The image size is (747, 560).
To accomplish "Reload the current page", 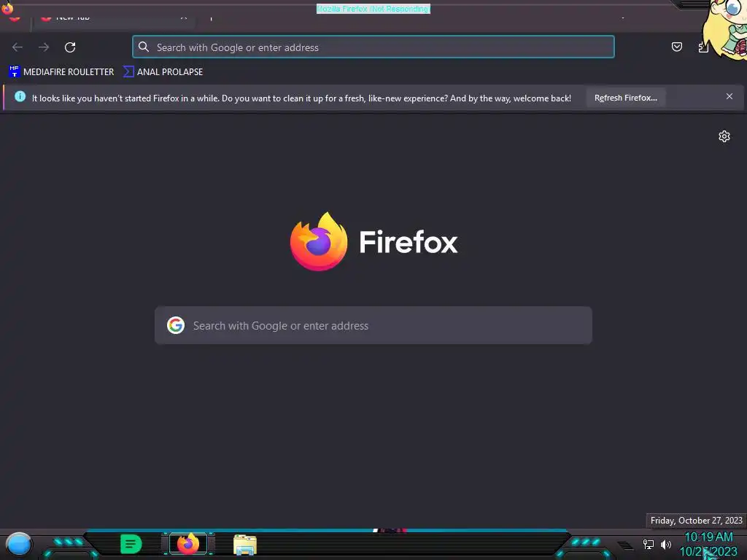I will pyautogui.click(x=70, y=47).
